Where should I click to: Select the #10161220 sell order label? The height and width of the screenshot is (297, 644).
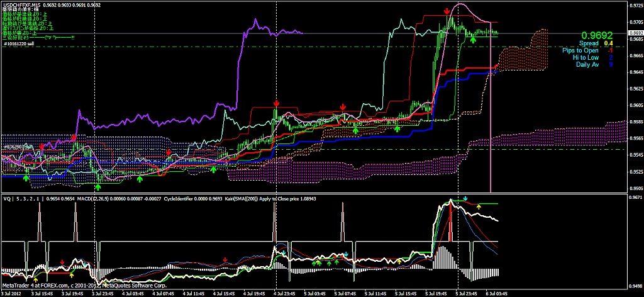point(19,43)
